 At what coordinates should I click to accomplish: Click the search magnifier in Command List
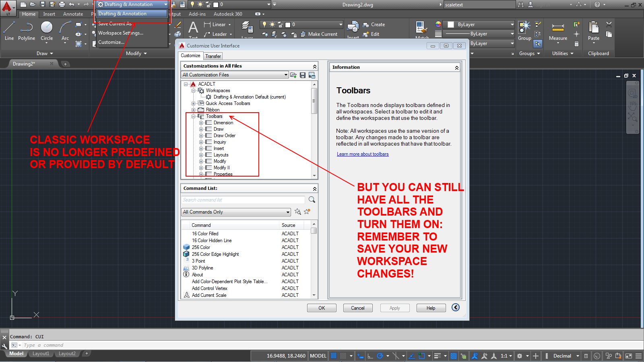(312, 200)
